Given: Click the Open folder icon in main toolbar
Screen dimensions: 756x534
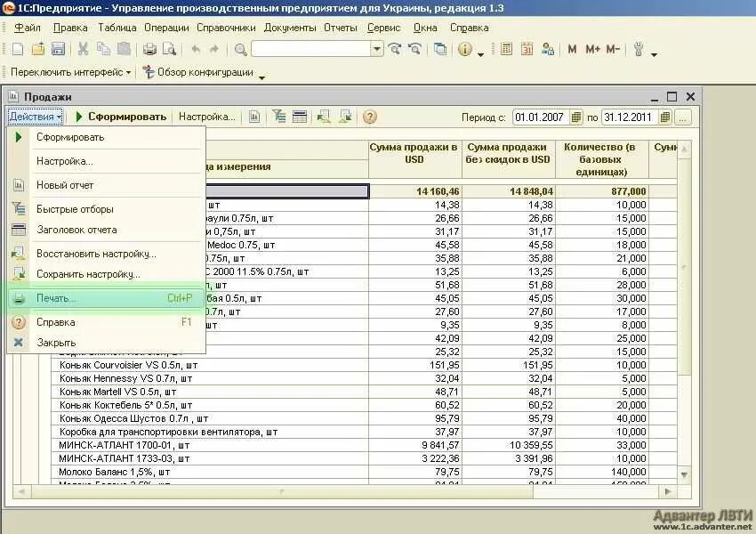Looking at the screenshot, I should [38, 49].
